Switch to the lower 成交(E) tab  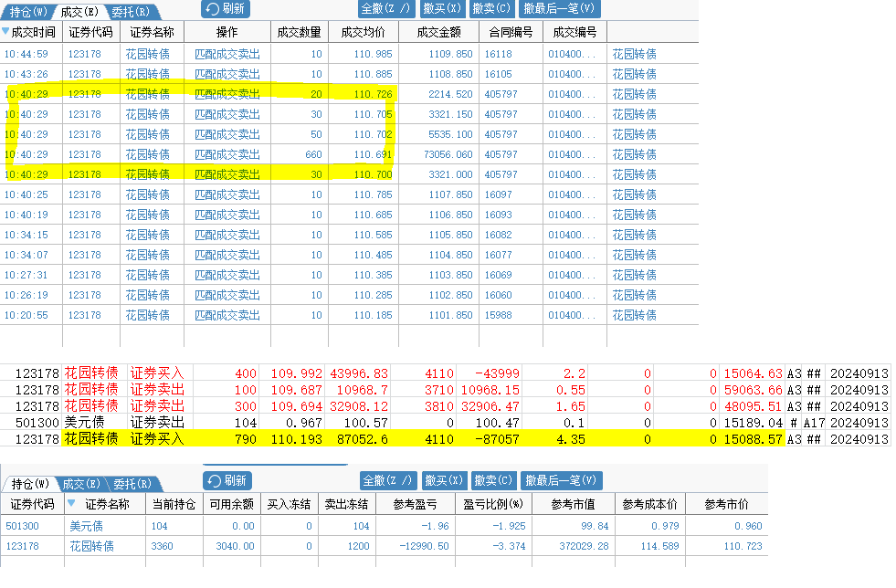pos(81,484)
